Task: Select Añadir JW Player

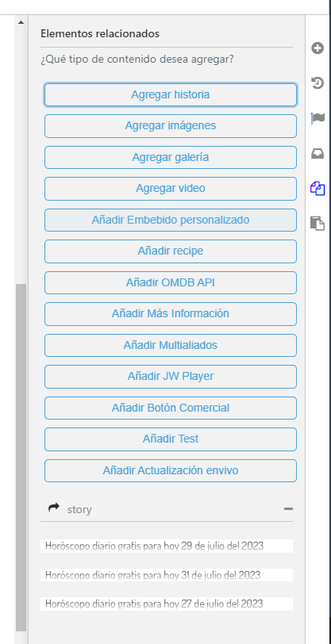Action: coord(171,376)
